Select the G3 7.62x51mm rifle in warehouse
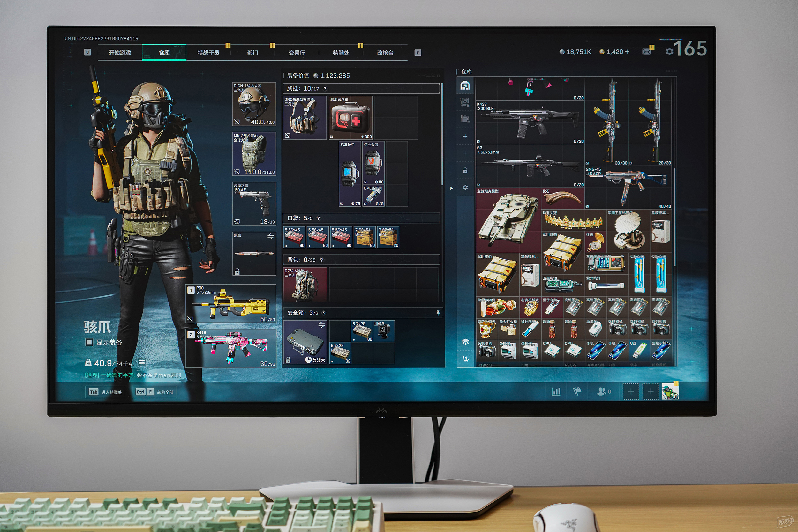 [x=530, y=166]
